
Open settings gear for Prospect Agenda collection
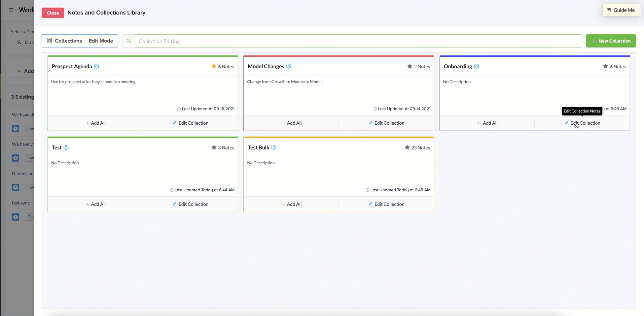[96, 66]
